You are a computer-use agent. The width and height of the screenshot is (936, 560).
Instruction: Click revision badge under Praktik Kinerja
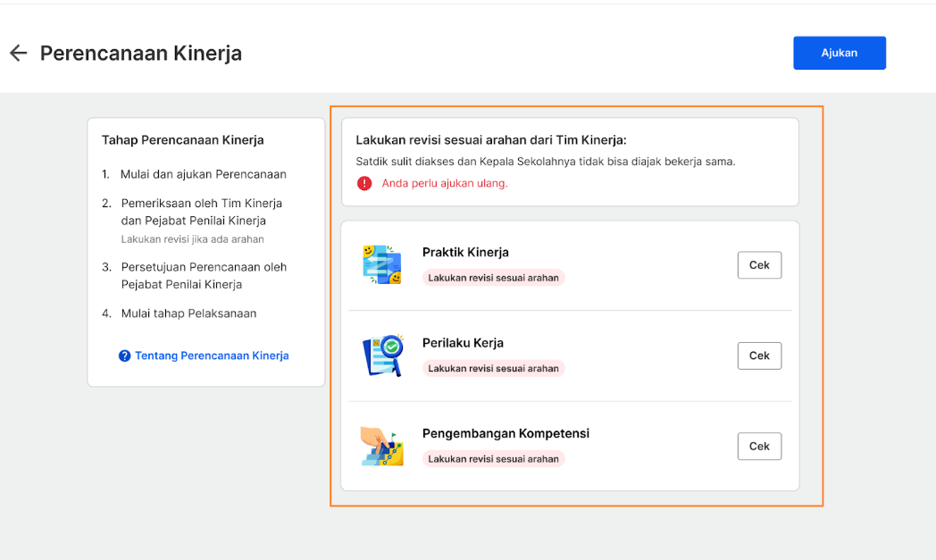(494, 278)
